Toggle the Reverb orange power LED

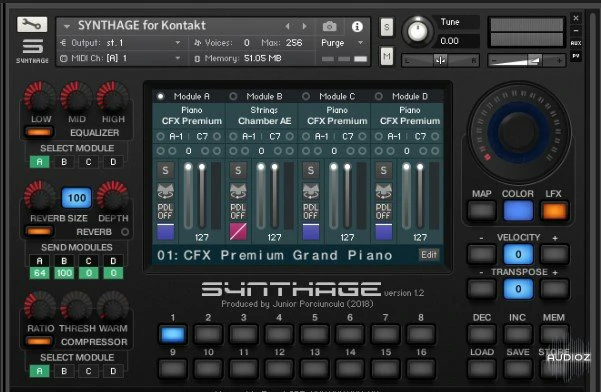39,231
